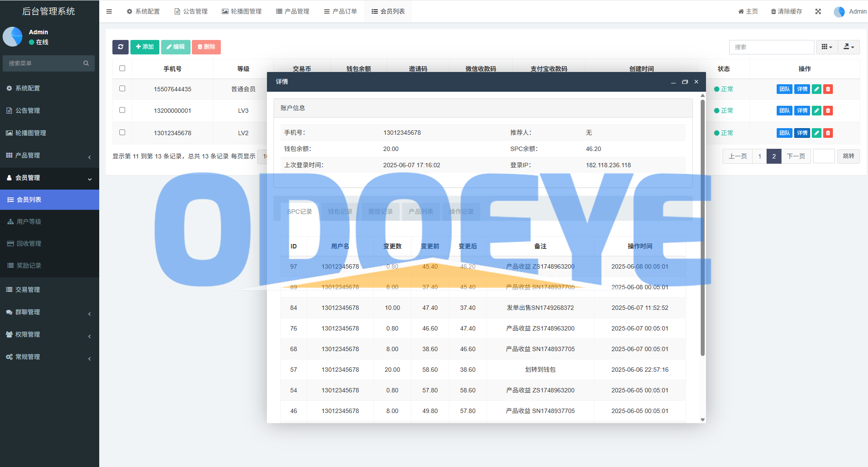868x467 pixels.
Task: Open the column visibility grid dropdown
Action: coord(827,47)
